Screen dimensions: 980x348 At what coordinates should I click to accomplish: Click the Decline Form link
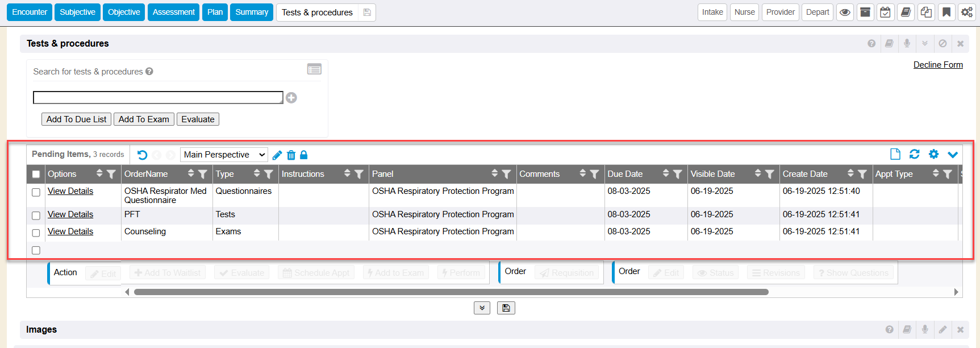tap(937, 65)
